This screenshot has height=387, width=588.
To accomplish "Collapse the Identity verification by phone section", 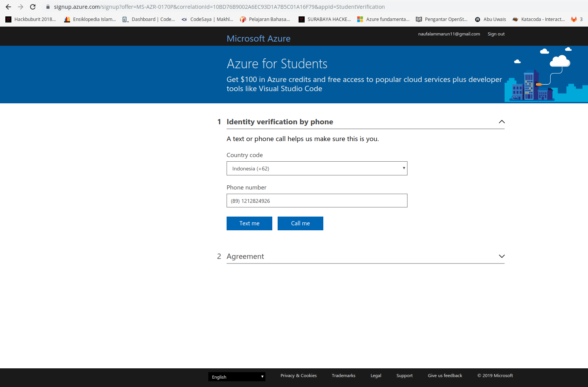I will point(502,122).
